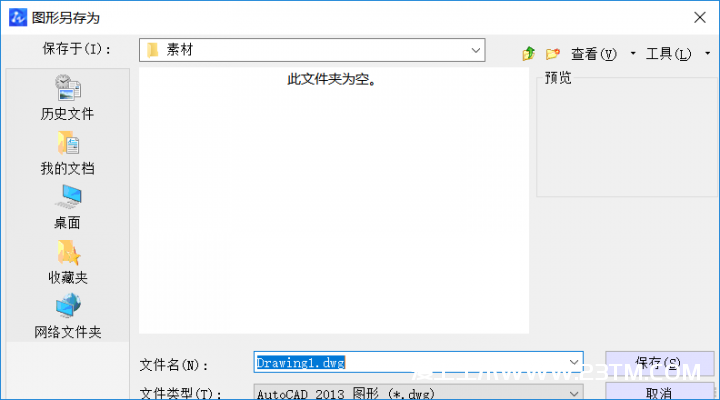The image size is (720, 400).
Task: Go to 我的文档 location
Action: click(67, 152)
